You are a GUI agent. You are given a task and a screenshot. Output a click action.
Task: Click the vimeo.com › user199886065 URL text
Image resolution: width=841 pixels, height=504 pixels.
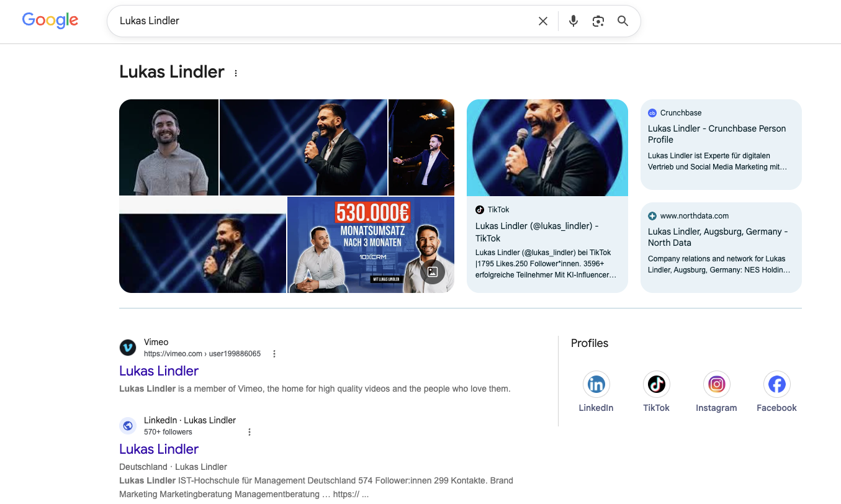coord(202,354)
